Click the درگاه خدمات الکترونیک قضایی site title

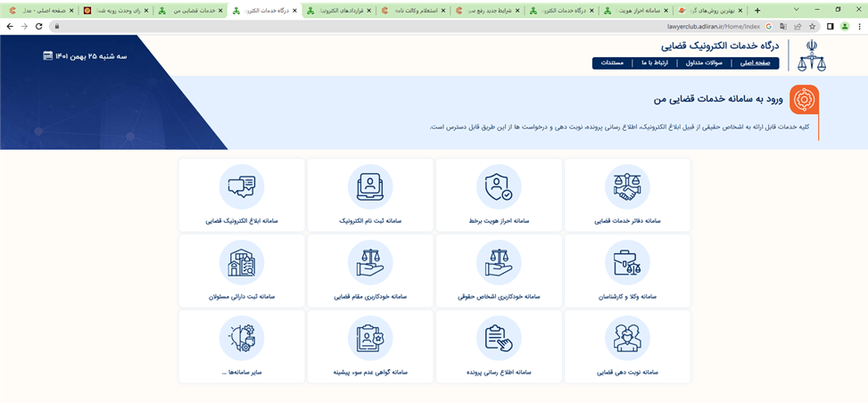720,46
